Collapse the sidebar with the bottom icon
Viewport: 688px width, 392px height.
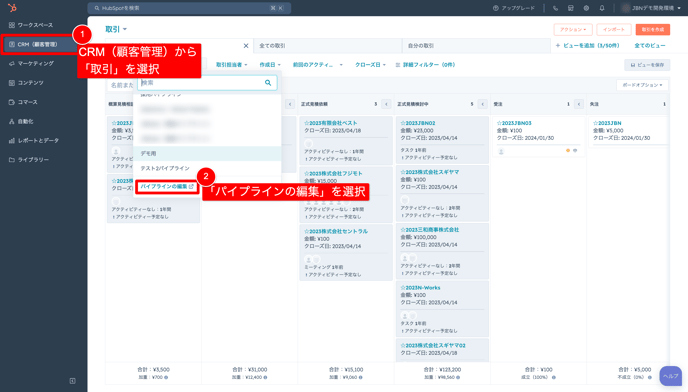[72, 381]
